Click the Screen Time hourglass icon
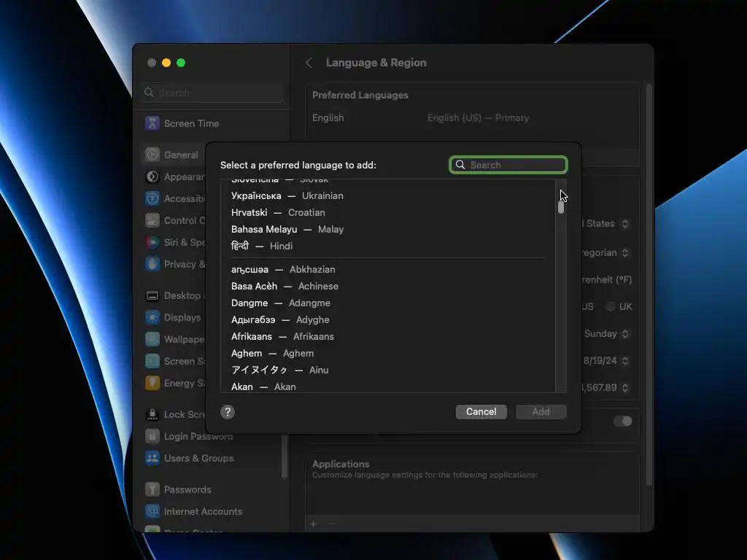This screenshot has height=560, width=747. [x=152, y=123]
